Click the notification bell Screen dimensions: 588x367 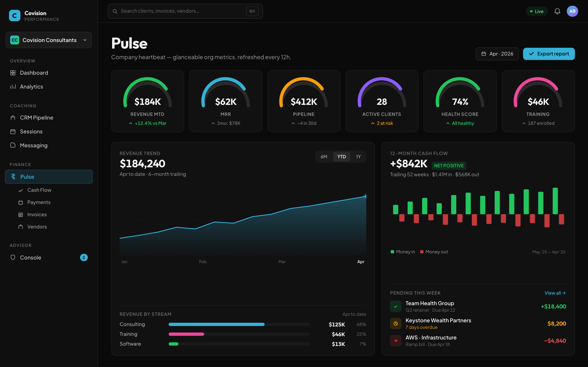coord(557,11)
